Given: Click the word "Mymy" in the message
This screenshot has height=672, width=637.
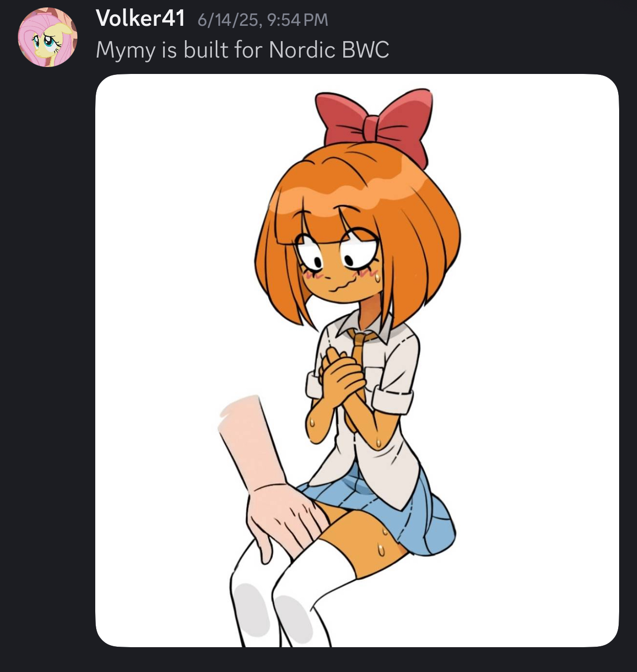Looking at the screenshot, I should (x=126, y=51).
